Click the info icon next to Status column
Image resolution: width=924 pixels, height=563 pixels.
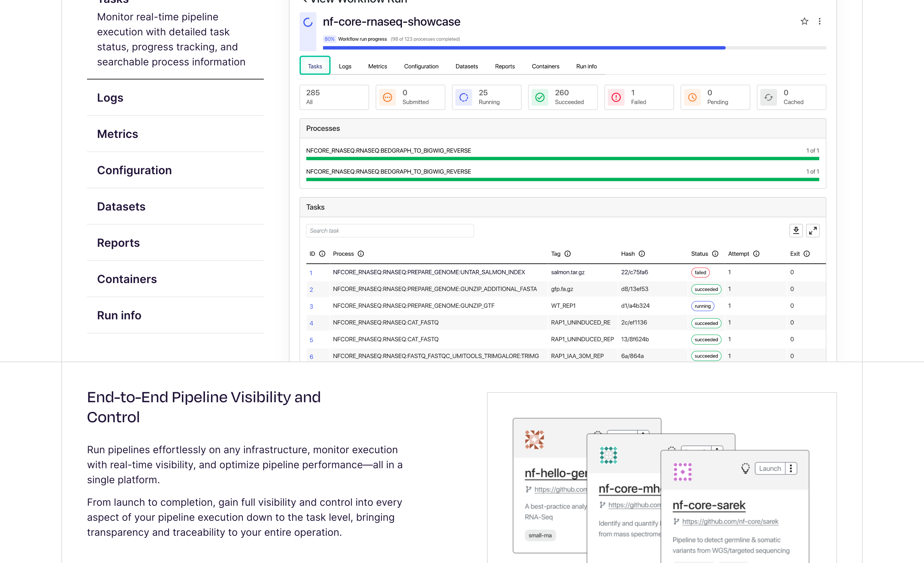(715, 254)
